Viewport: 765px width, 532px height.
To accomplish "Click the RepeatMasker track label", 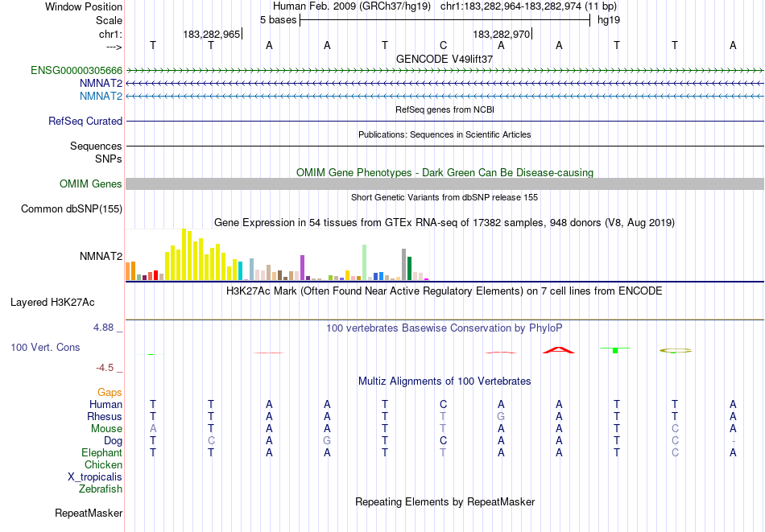I will pos(89,513).
